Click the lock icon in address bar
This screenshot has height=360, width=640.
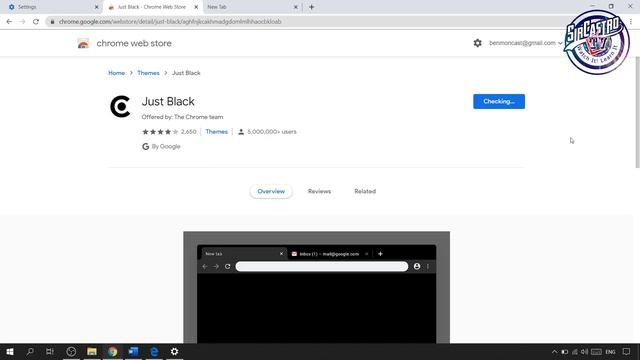click(x=52, y=22)
